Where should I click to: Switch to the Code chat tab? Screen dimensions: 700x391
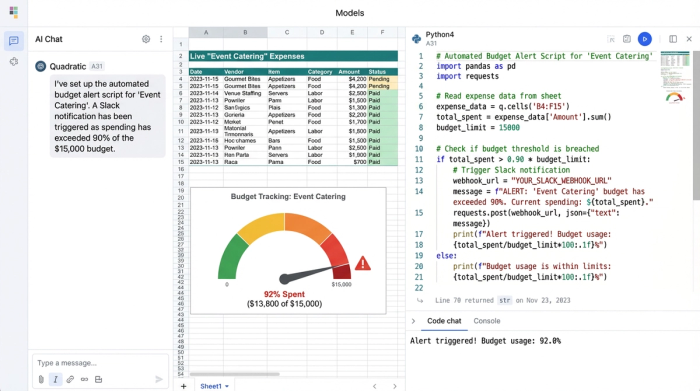click(444, 321)
